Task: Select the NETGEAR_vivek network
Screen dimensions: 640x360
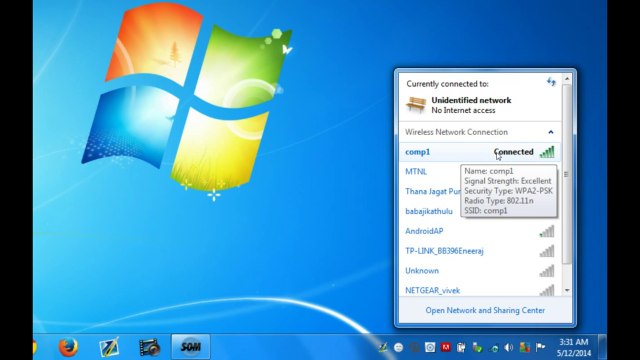Action: click(480, 290)
